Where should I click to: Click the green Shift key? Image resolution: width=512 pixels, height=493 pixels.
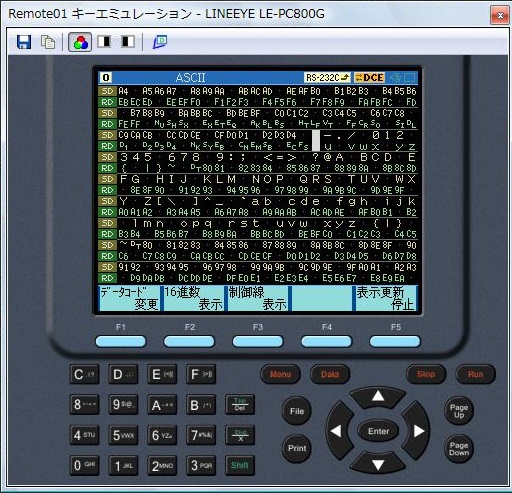pos(240,465)
